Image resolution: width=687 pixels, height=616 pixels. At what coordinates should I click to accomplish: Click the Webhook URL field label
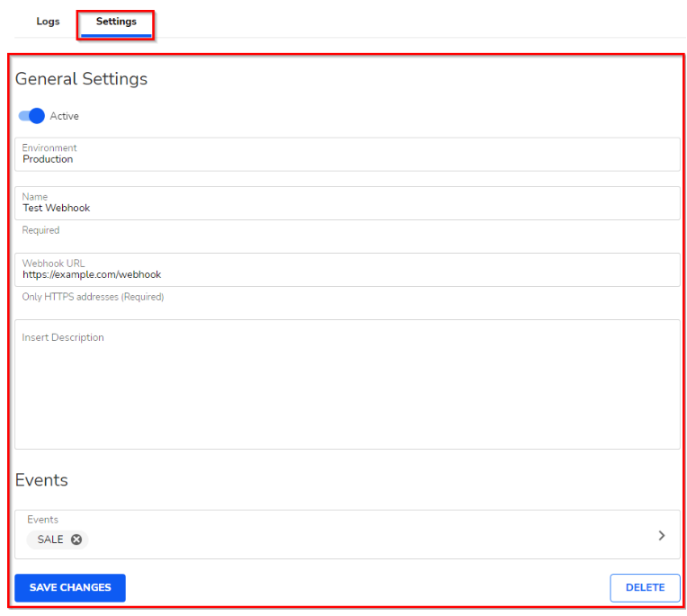click(53, 263)
